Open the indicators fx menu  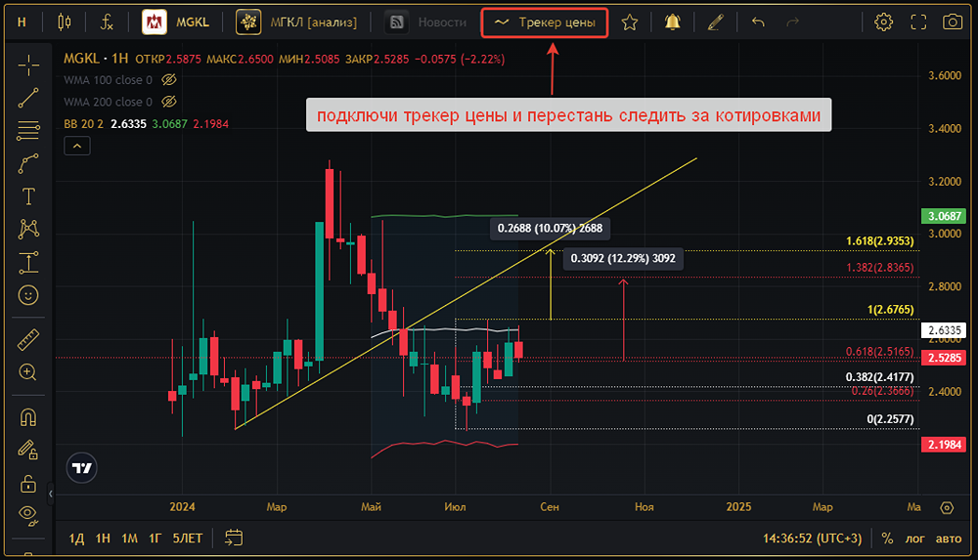[x=107, y=22]
